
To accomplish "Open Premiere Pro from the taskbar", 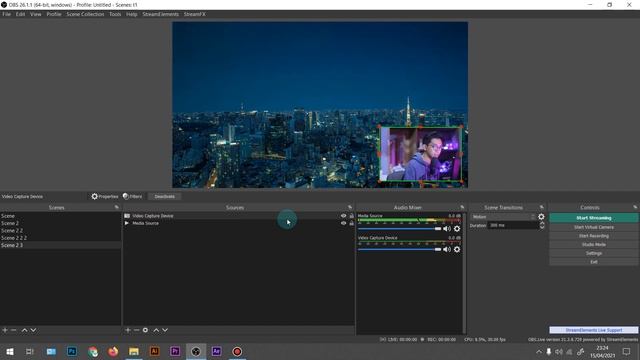I will (175, 351).
